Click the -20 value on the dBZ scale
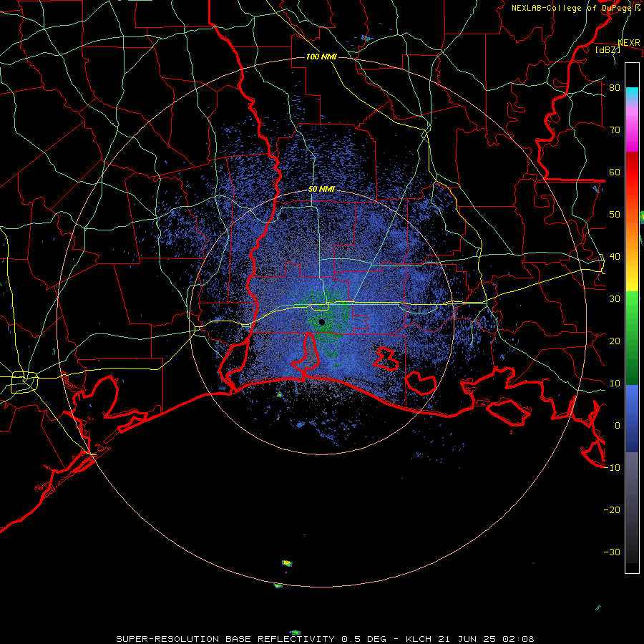644x644 pixels. [x=612, y=509]
